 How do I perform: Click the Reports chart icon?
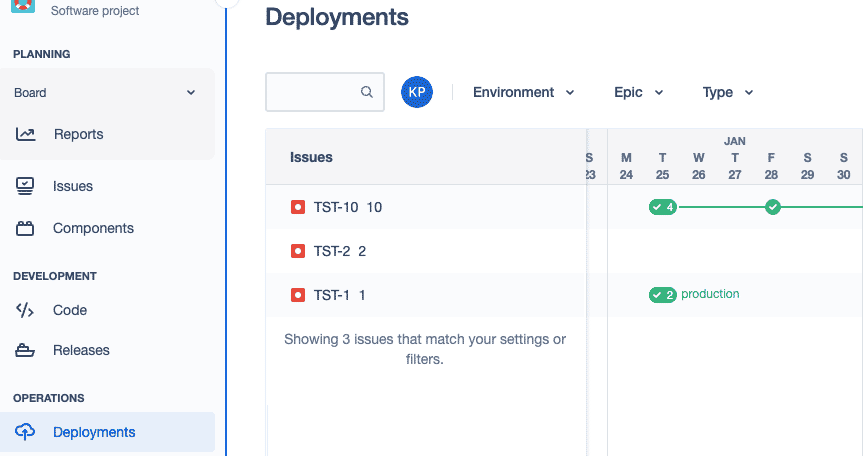click(26, 134)
